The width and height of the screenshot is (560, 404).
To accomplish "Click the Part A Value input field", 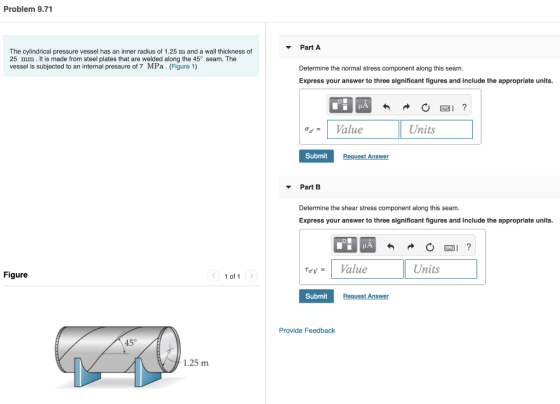I will click(x=363, y=129).
